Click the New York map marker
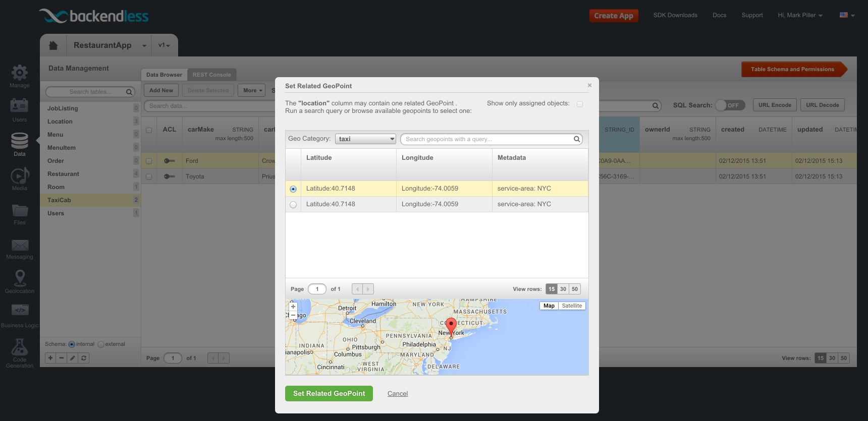Image resolution: width=868 pixels, height=421 pixels. pos(451,328)
